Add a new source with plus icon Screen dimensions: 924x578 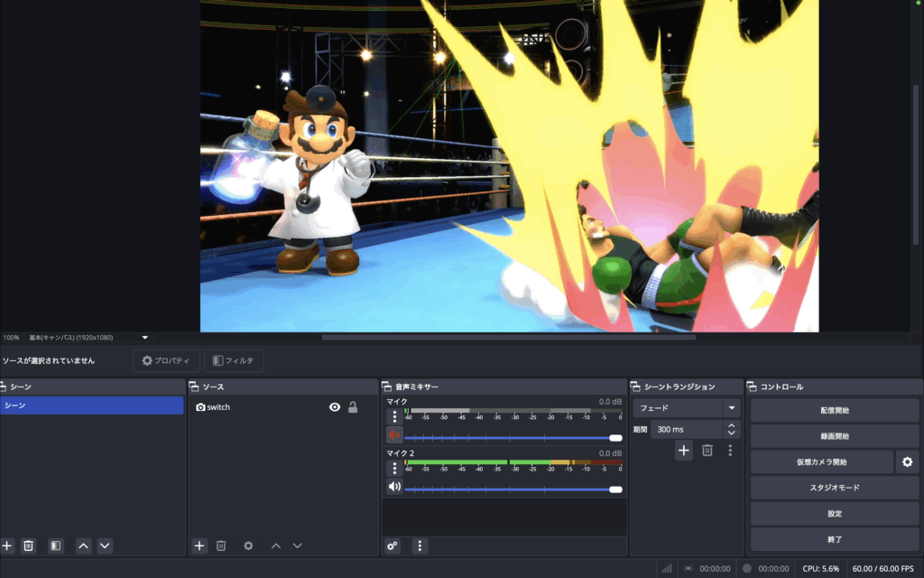(x=199, y=545)
